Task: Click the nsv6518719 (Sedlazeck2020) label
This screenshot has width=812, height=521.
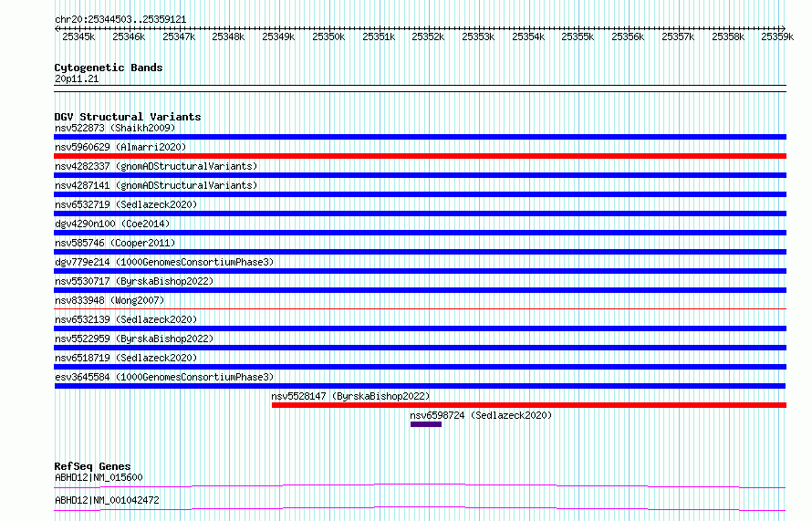Action: click(126, 358)
